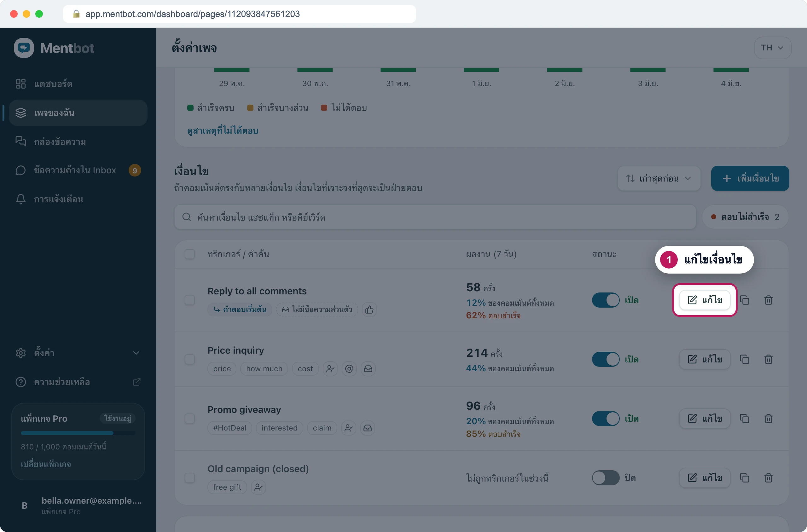Image resolution: width=807 pixels, height=532 pixels.
Task: Click the Pro package usage progress bar
Action: coord(78,433)
